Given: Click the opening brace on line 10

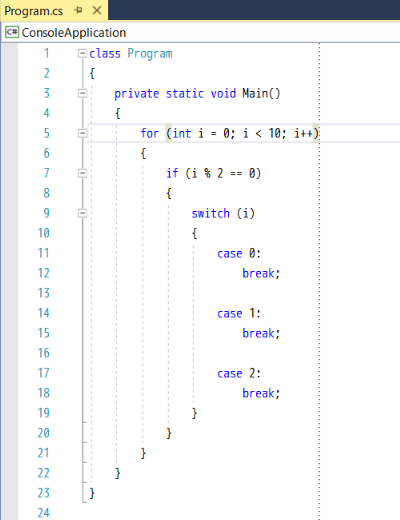Looking at the screenshot, I should (194, 233).
